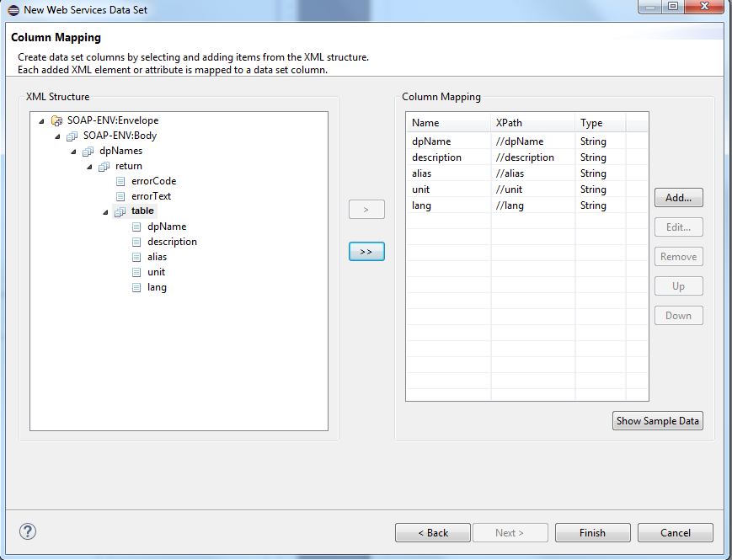Viewport: 732px width, 560px height.
Task: Click the Remove button
Action: [678, 257]
